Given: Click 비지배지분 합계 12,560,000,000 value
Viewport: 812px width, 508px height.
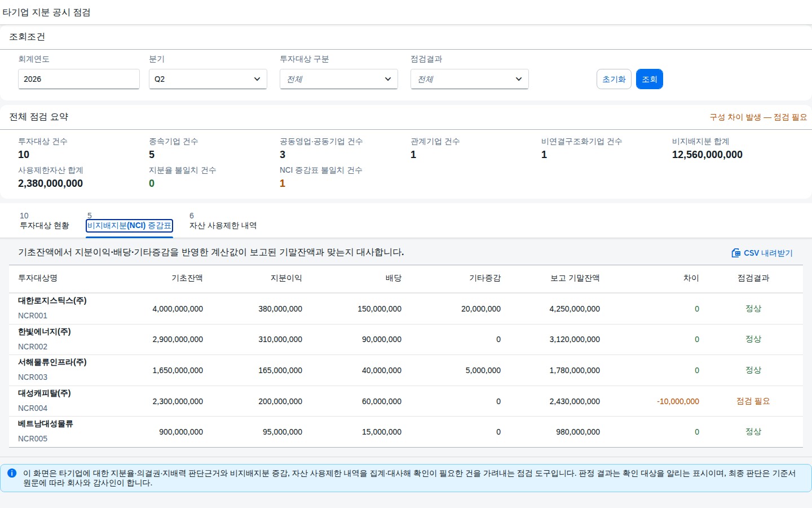Looking at the screenshot, I should (x=707, y=155).
